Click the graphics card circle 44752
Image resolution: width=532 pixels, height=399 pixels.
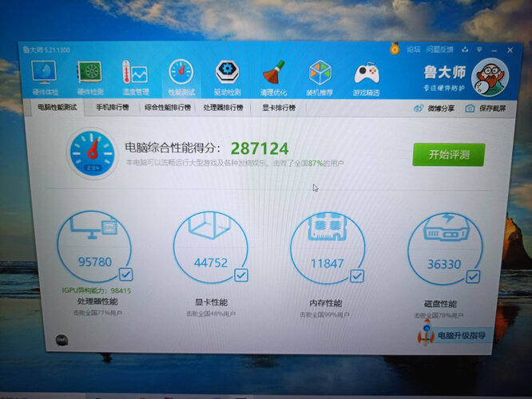(x=211, y=247)
